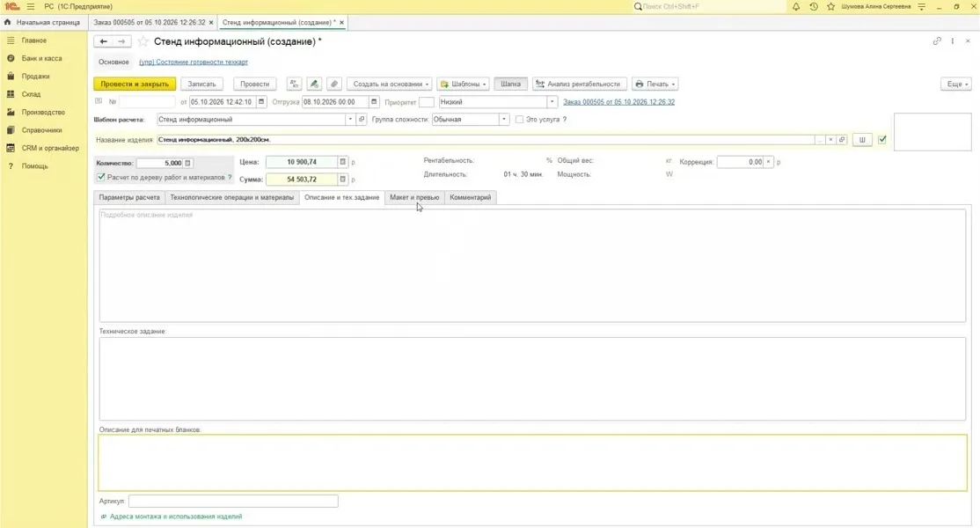The width and height of the screenshot is (980, 528).
Task: Open calculator for the Сумма field
Action: (x=342, y=180)
